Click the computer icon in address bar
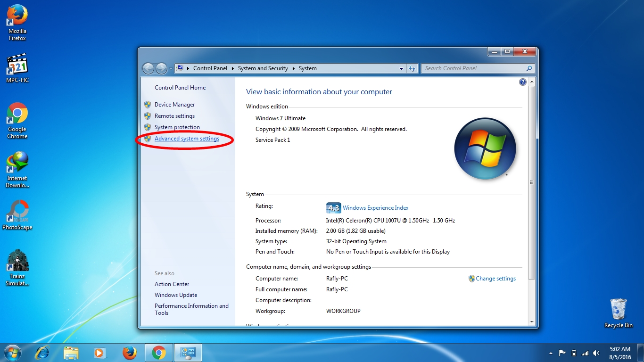The image size is (644, 362). 180,68
